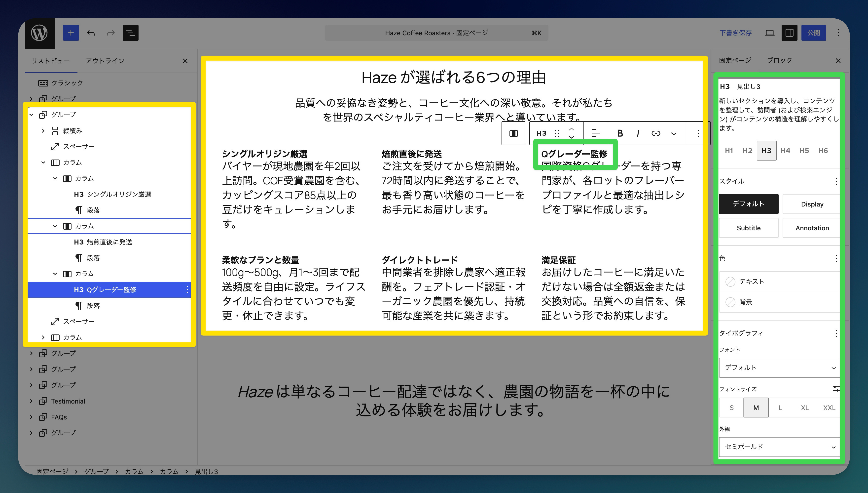
Task: Apply the Display heading style
Action: tap(812, 204)
